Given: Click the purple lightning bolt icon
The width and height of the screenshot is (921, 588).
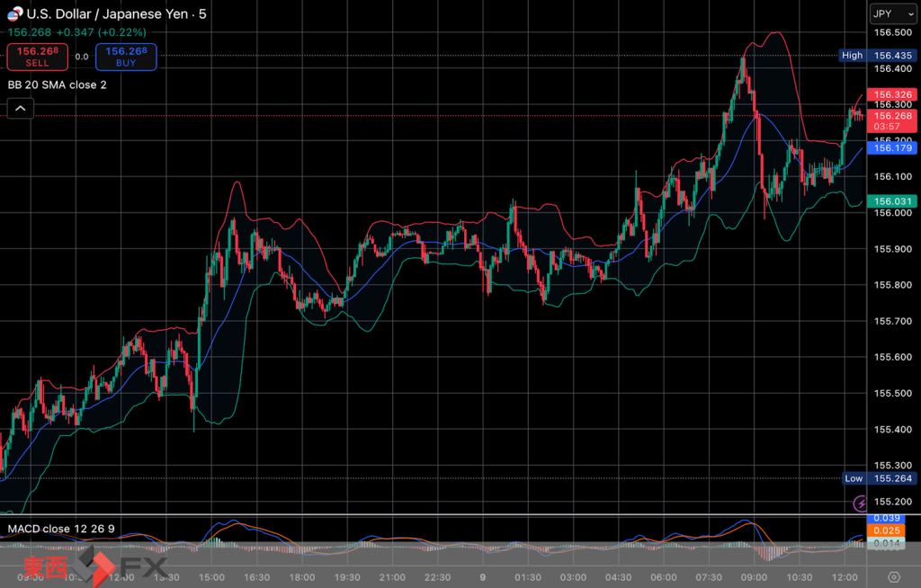Looking at the screenshot, I should 861,503.
